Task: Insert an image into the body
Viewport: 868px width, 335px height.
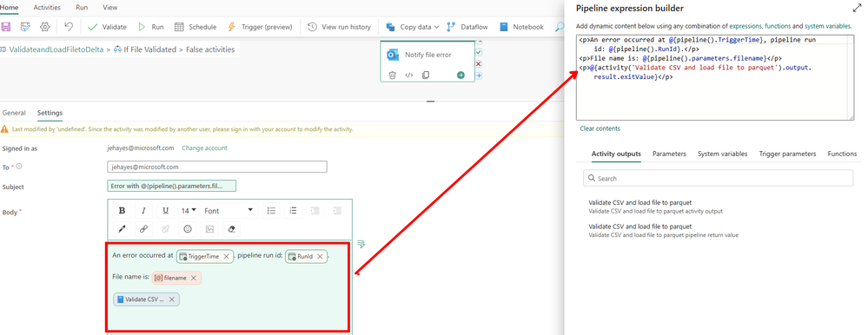Action: [209, 228]
